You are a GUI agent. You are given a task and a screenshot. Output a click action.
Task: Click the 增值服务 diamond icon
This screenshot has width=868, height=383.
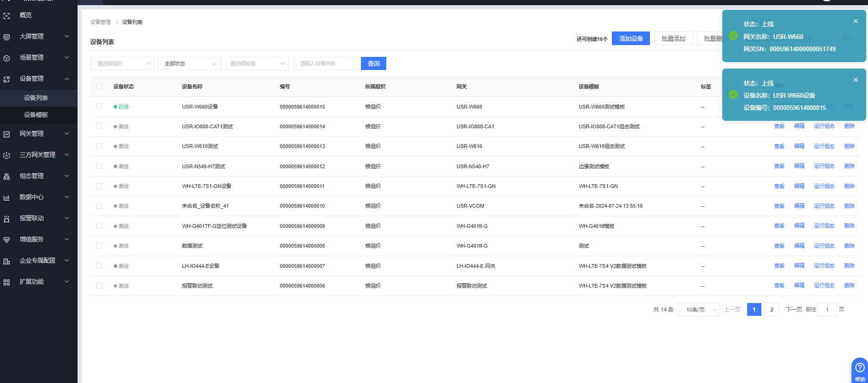pyautogui.click(x=7, y=240)
